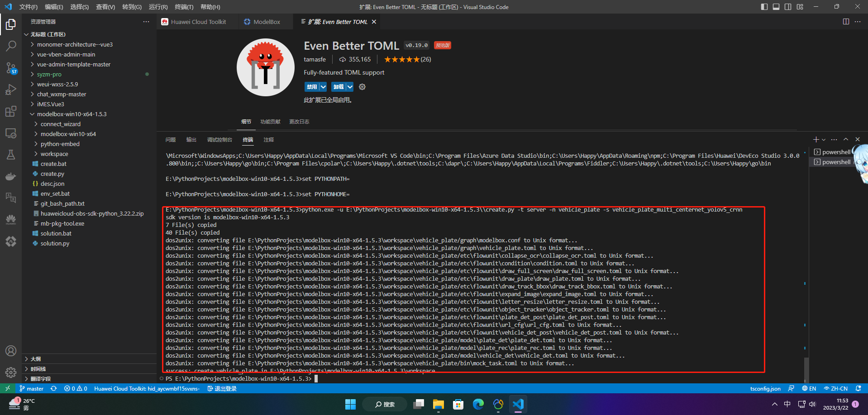Viewport: 868px width, 415px height.
Task: Open Microsoft Edge from taskbar
Action: click(x=478, y=404)
